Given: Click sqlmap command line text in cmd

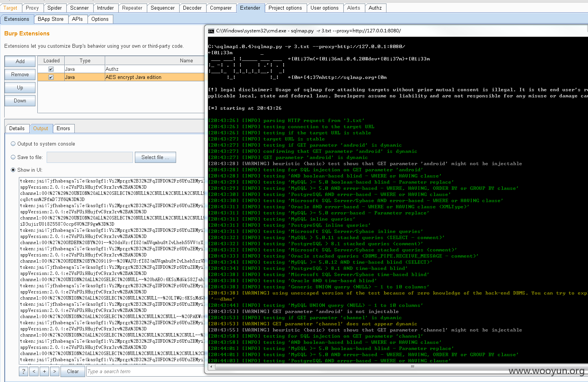Looking at the screenshot, I should click(x=306, y=47).
